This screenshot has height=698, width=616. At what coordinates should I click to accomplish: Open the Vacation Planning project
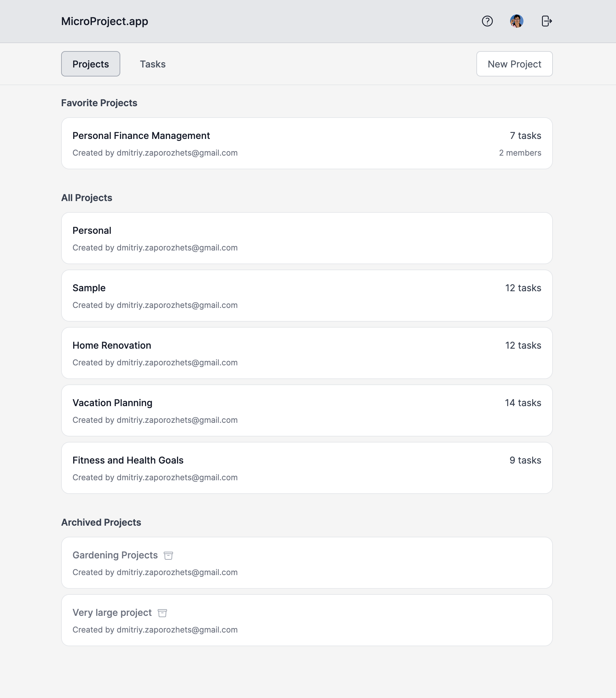pyautogui.click(x=112, y=403)
